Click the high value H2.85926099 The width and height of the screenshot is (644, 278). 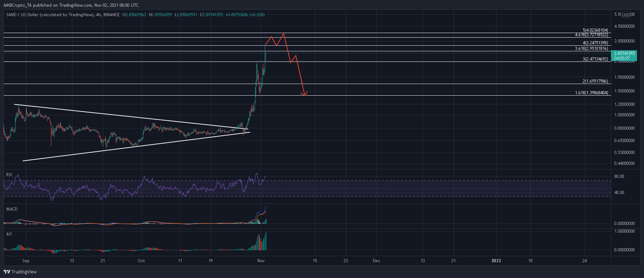160,15
